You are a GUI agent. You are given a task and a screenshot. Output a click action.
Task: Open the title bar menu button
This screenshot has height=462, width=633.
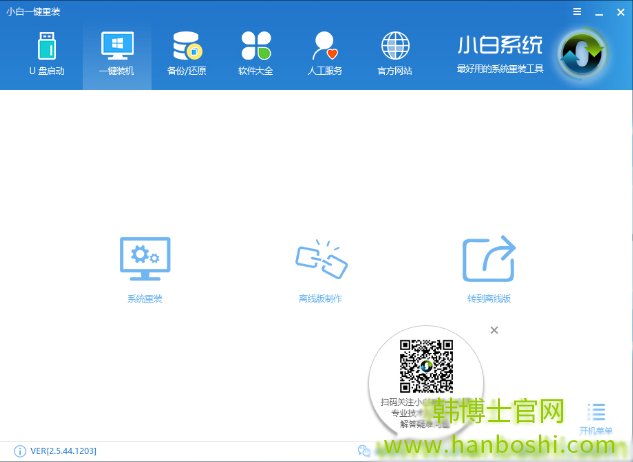tap(577, 11)
